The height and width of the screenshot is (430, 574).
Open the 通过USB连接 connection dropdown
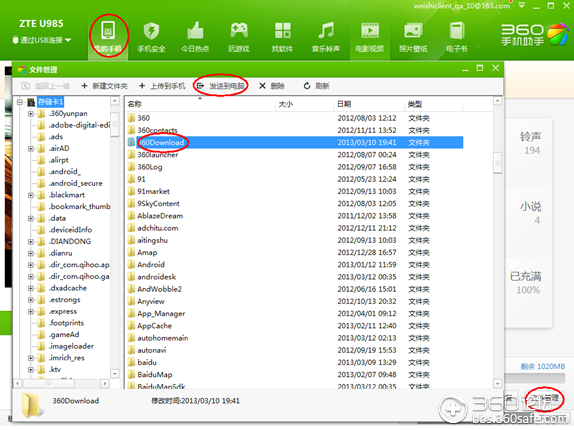coord(42,40)
